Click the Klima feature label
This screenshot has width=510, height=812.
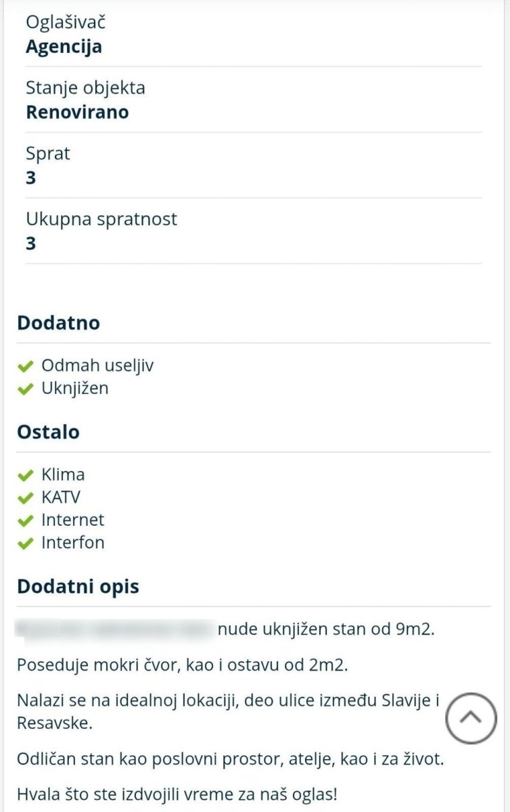point(63,474)
